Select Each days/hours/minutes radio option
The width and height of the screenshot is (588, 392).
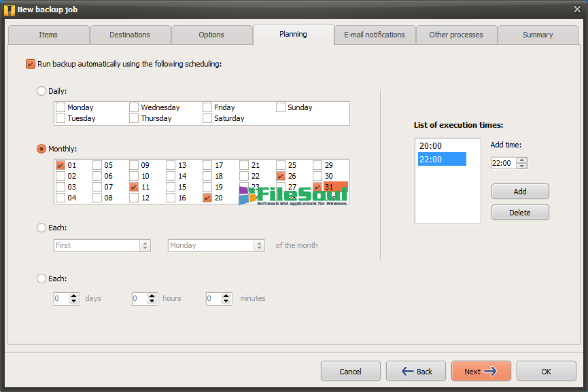(41, 279)
